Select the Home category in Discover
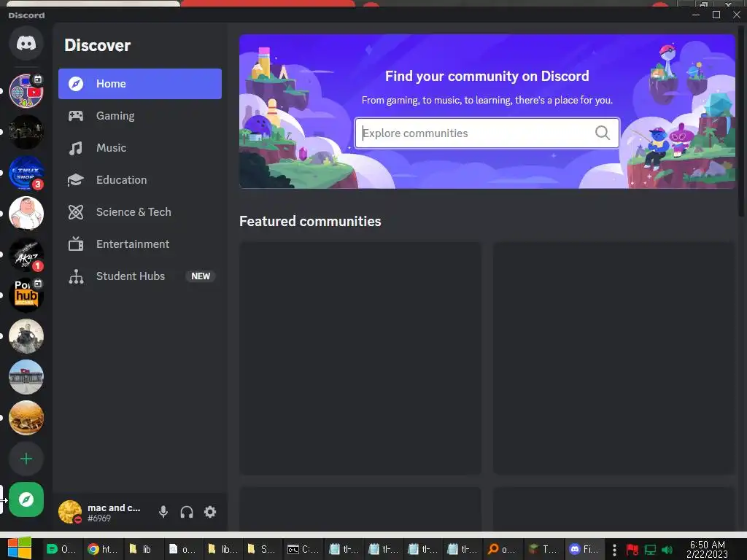This screenshot has height=560, width=747. (140, 84)
